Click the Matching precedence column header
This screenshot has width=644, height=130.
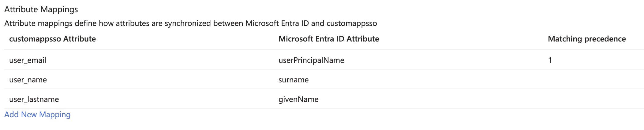[x=587, y=39]
